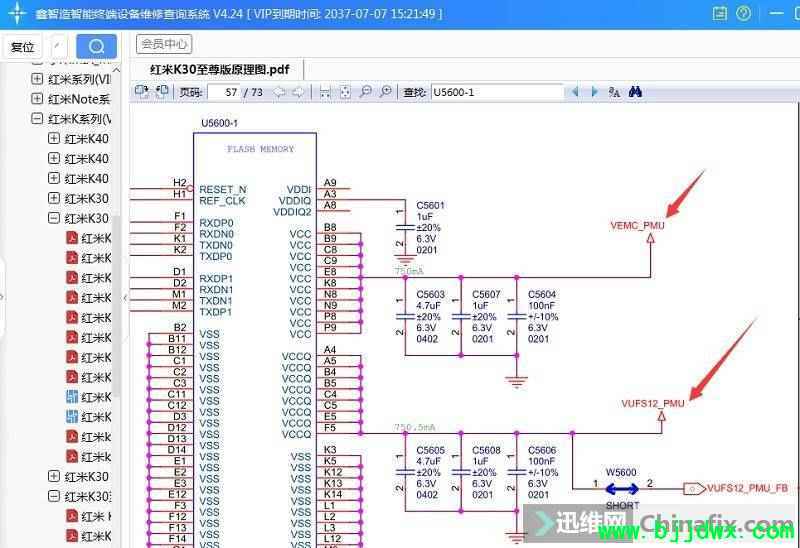This screenshot has width=800, height=548.
Task: Click the 查找 search field containing U5600-1
Action: pyautogui.click(x=497, y=92)
